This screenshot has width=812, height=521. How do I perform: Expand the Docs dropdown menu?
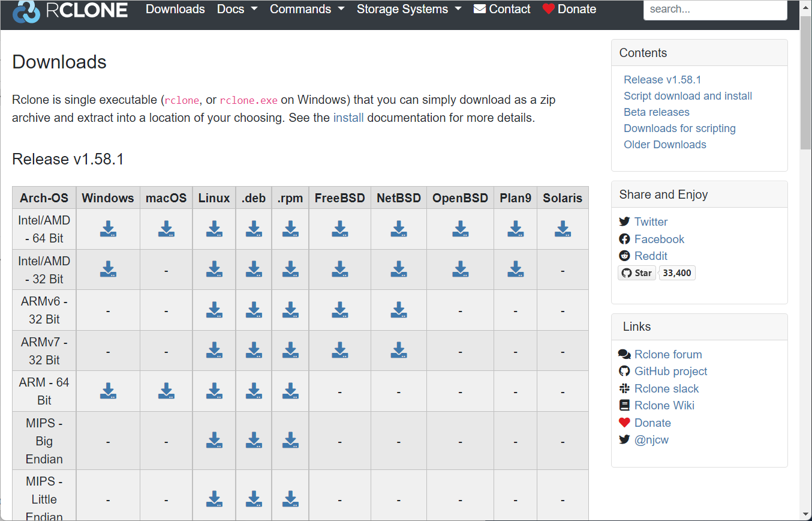[237, 9]
